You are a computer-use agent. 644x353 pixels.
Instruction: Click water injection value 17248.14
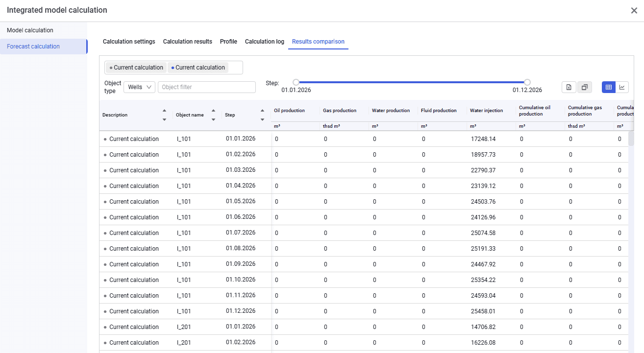[483, 139]
